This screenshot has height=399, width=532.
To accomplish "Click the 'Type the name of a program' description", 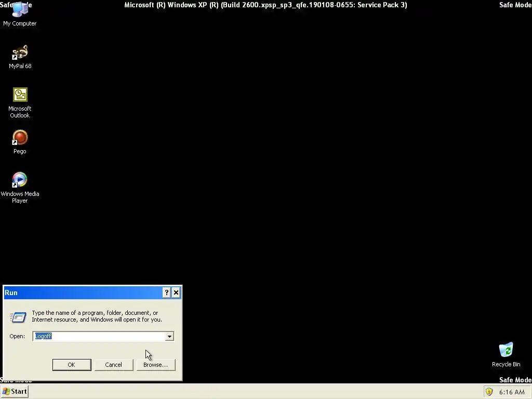I will [x=97, y=316].
